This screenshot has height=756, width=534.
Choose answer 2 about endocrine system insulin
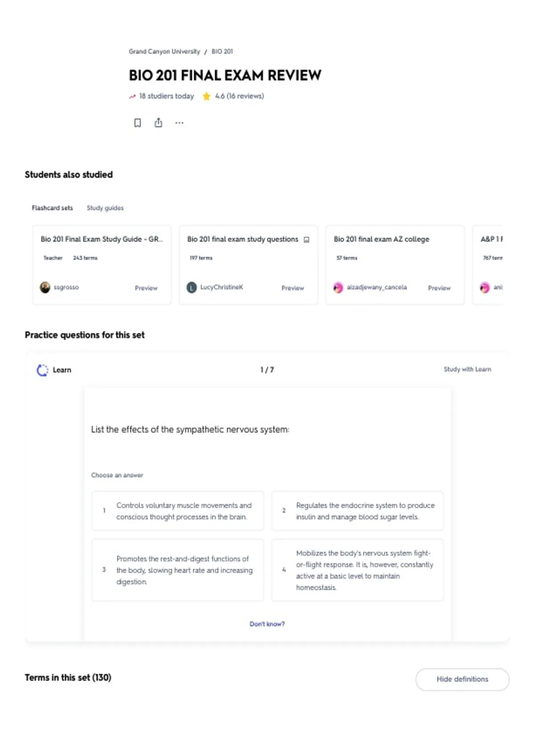pos(357,511)
